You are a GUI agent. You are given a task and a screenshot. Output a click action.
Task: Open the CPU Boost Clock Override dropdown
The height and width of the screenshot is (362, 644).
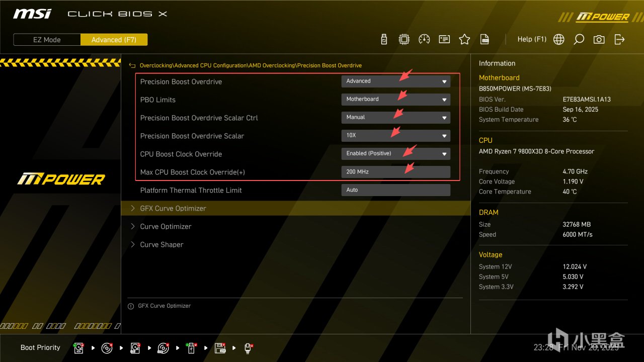[395, 153]
